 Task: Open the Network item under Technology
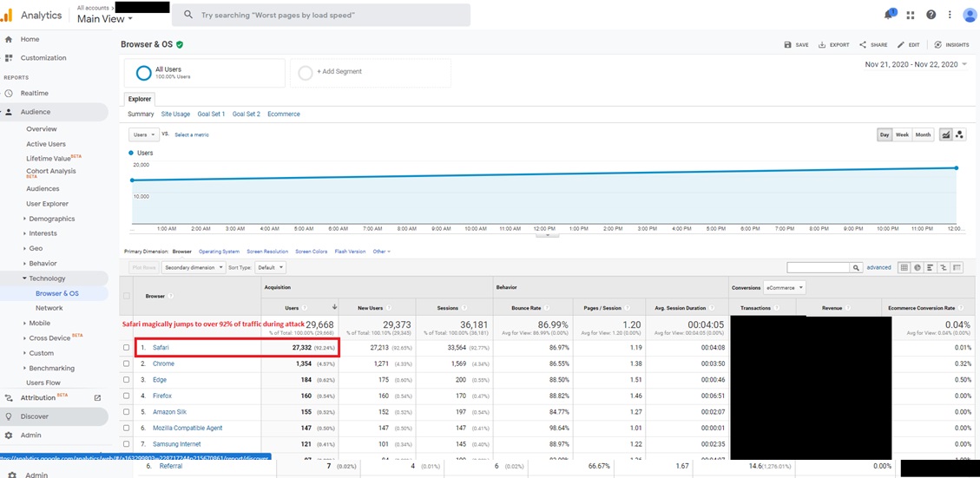(x=49, y=308)
